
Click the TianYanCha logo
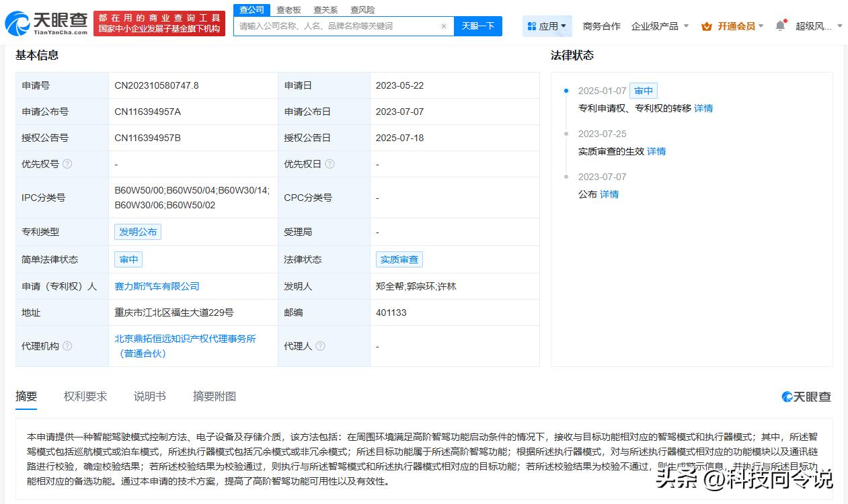[x=46, y=24]
